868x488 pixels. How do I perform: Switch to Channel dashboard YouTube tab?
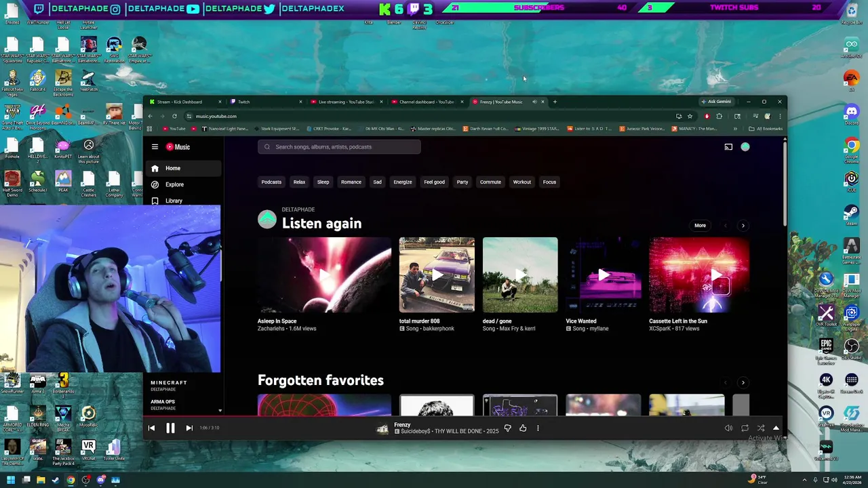427,102
